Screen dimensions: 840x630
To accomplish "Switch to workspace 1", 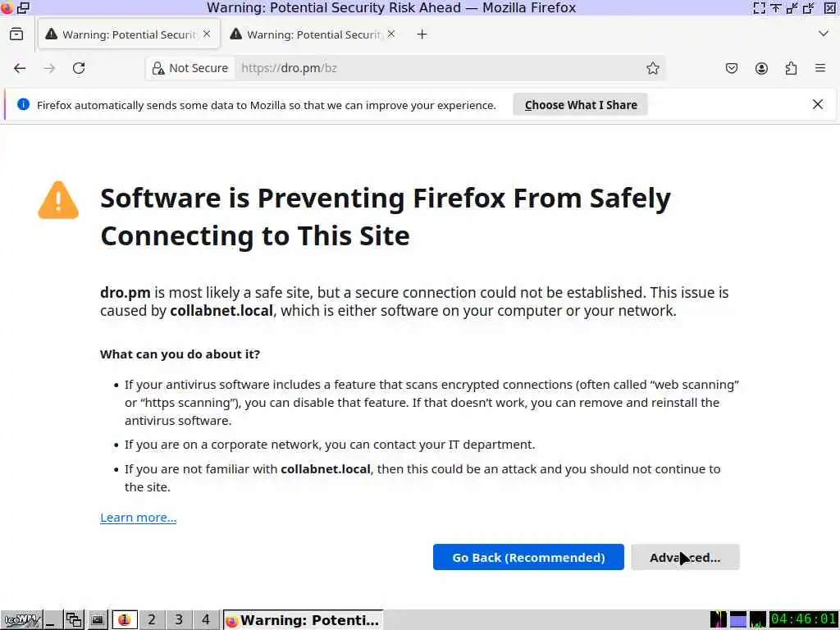I will (125, 620).
